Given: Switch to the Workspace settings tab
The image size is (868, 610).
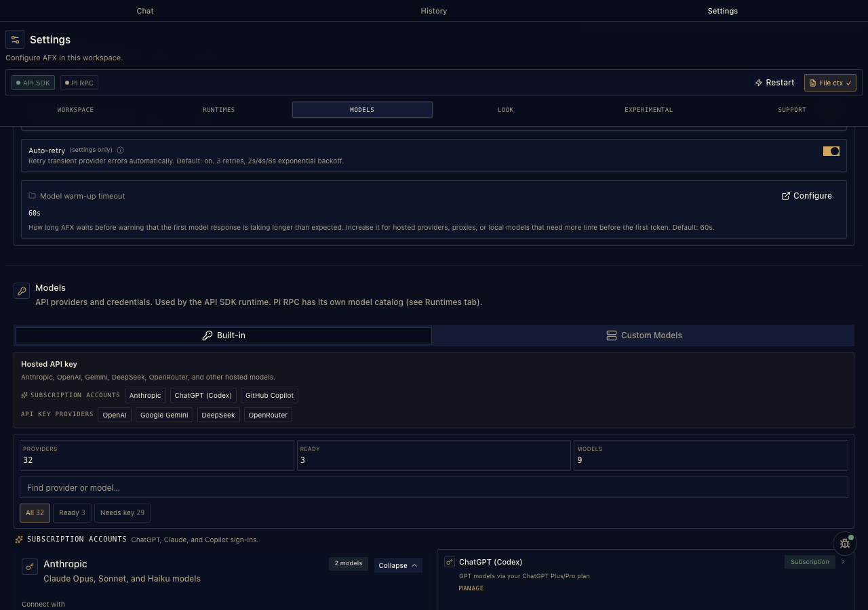Looking at the screenshot, I should pos(75,110).
